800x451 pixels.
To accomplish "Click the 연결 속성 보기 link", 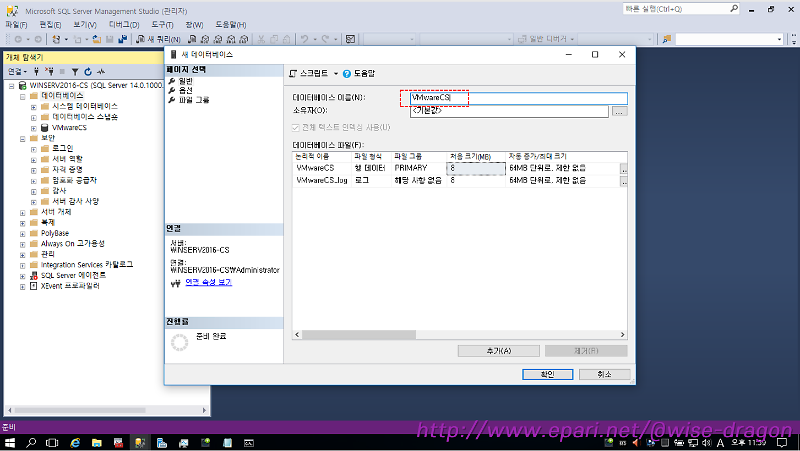I will [208, 282].
